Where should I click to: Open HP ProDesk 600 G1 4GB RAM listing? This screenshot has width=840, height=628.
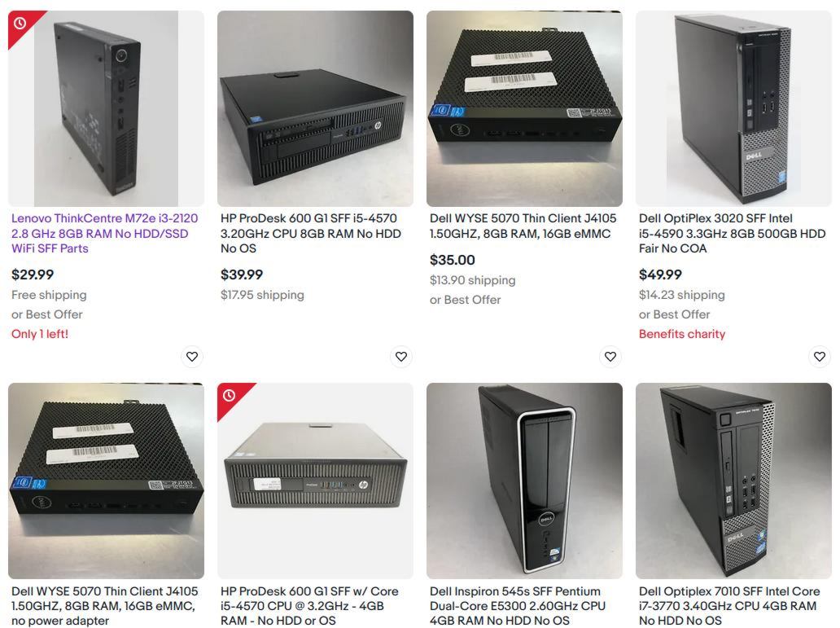coord(309,606)
